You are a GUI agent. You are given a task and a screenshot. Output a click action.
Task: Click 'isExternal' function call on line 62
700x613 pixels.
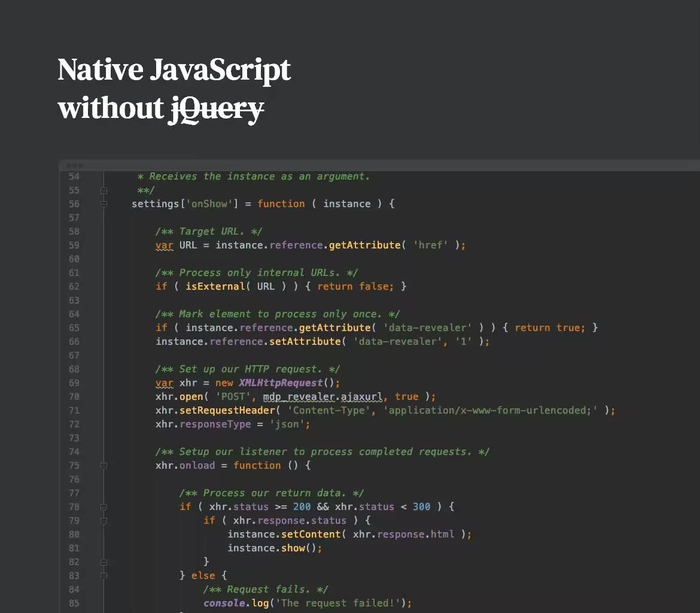[x=215, y=286]
